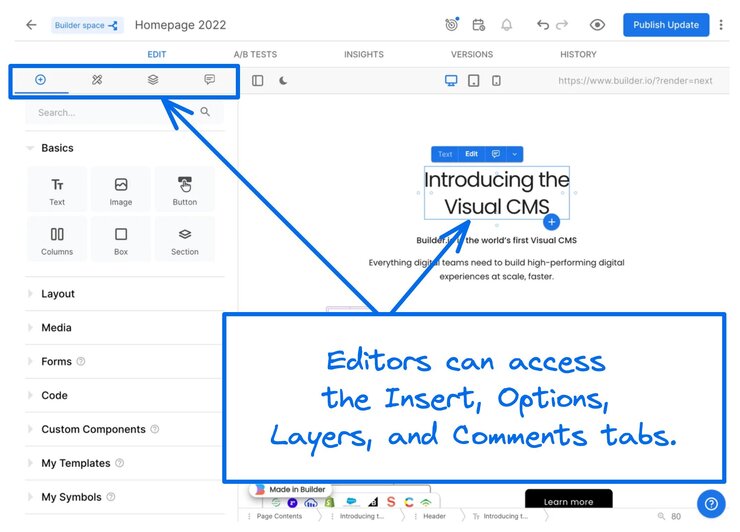Switch to the INSIGHTS tab
Image resolution: width=740 pixels, height=532 pixels.
point(364,54)
